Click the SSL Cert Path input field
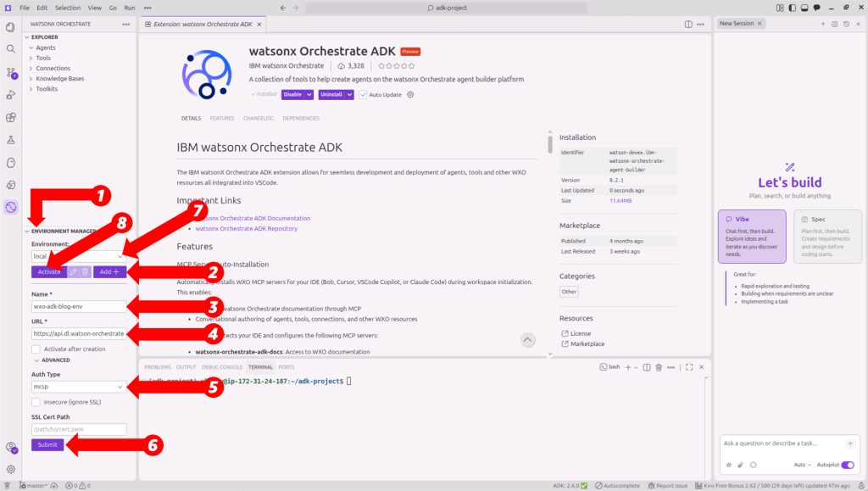 (x=79, y=429)
